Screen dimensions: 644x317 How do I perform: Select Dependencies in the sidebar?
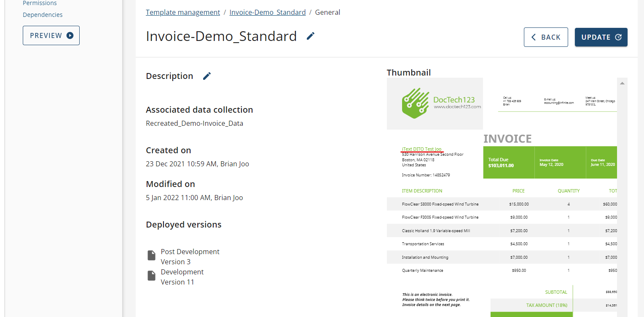(43, 15)
